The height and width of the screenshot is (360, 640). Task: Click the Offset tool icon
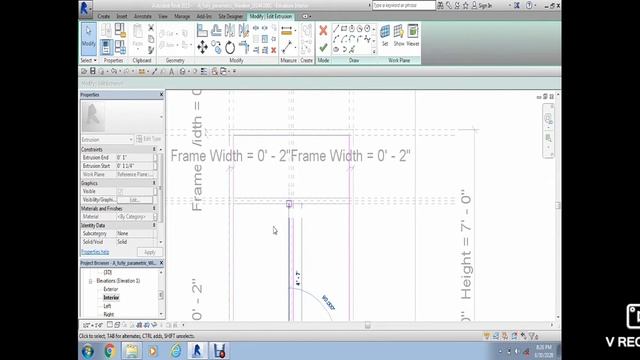[x=216, y=31]
